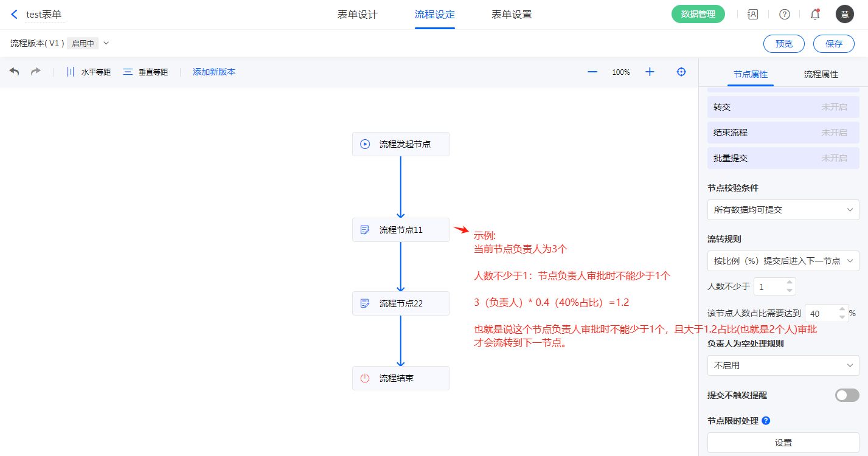Viewport: 868px width, 456px height.
Task: Open the help question mark icon
Action: pyautogui.click(x=785, y=15)
